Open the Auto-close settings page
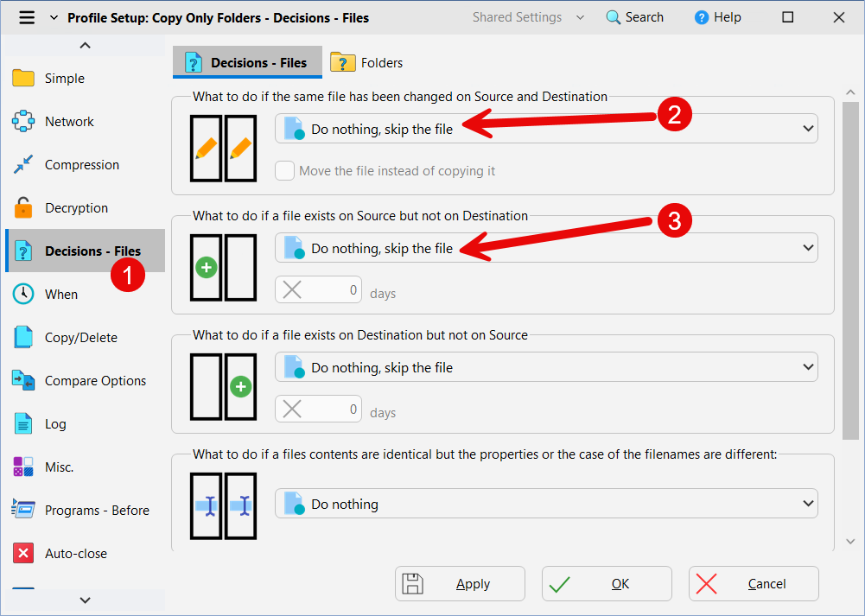 pyautogui.click(x=85, y=553)
